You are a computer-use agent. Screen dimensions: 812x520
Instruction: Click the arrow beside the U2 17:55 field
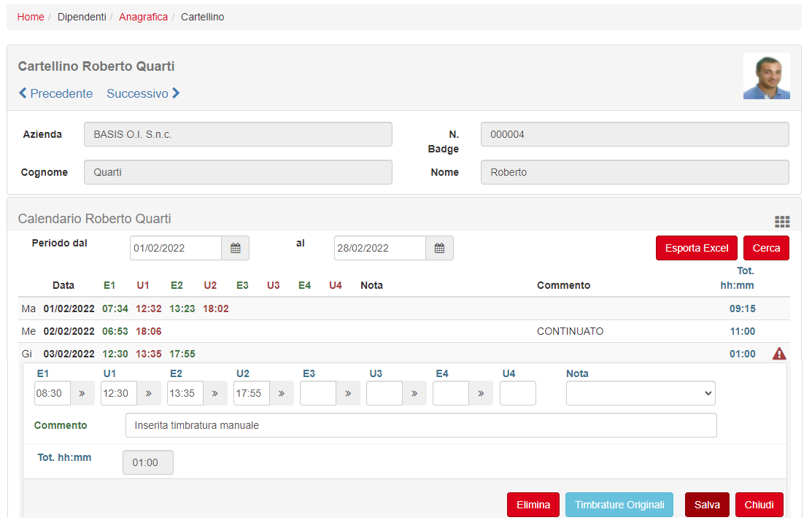(282, 392)
